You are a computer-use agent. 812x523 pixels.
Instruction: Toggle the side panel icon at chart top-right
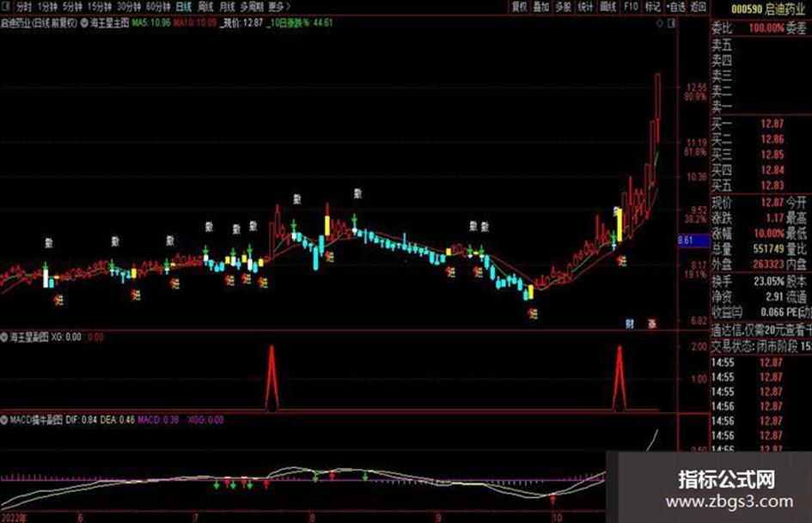672,23
